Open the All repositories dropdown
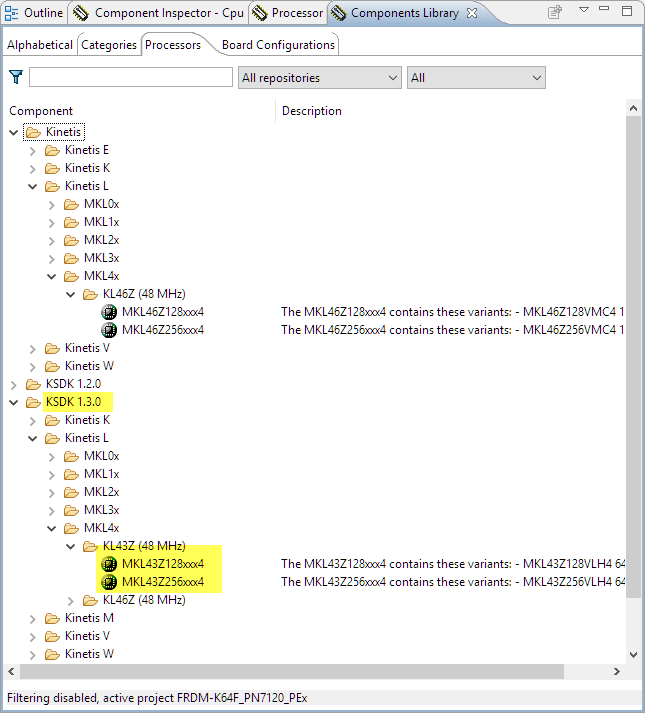Screen dimensions: 645x713 tap(320, 78)
